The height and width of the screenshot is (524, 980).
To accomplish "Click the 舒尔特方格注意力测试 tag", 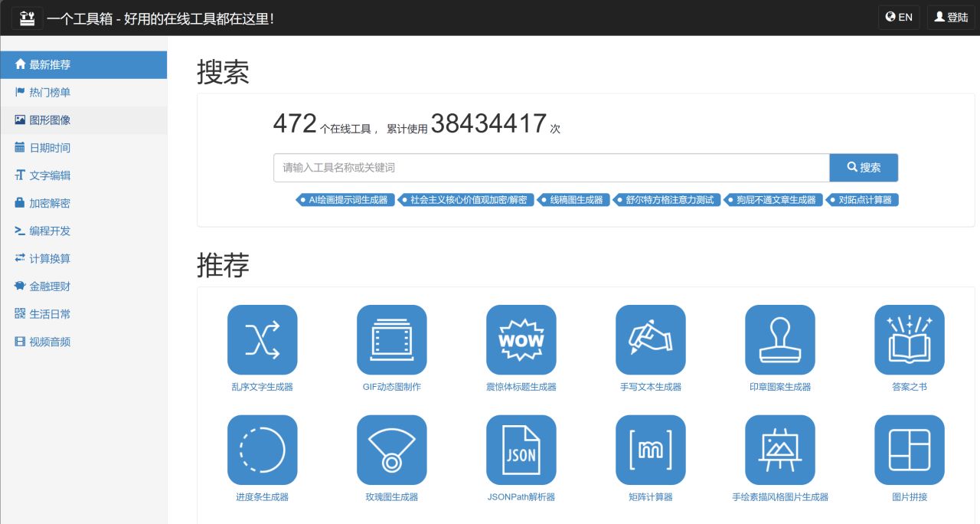I will pyautogui.click(x=665, y=200).
